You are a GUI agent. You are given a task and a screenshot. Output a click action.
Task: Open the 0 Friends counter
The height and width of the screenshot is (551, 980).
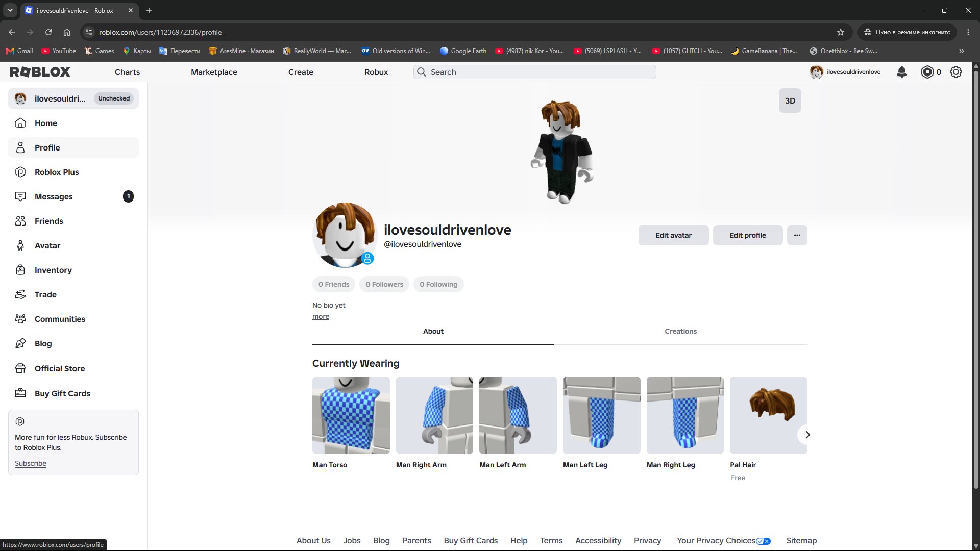[x=334, y=284]
